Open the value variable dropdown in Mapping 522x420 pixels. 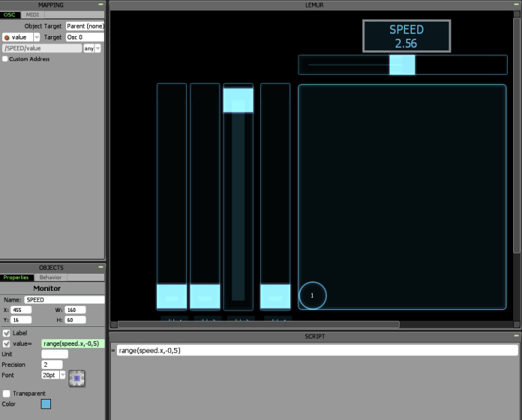pos(37,37)
